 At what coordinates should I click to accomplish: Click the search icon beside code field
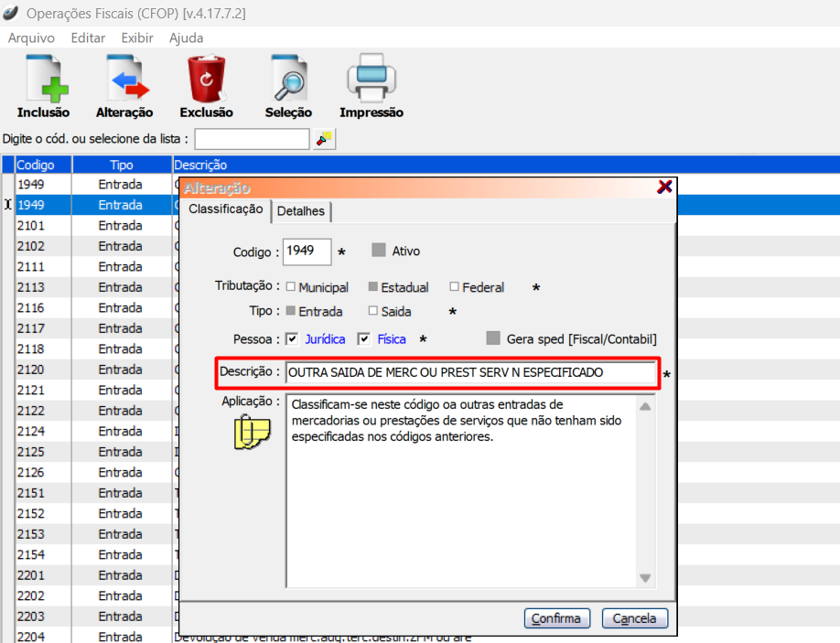[x=325, y=139]
